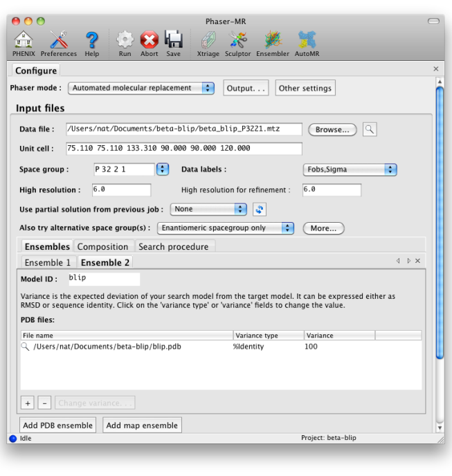Image resolution: width=452 pixels, height=476 pixels.
Task: Launch the Ensembler tool
Action: point(273,43)
